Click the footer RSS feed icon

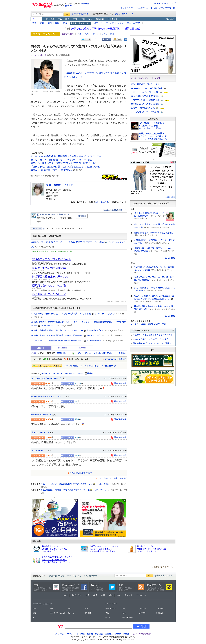[x=141, y=587]
